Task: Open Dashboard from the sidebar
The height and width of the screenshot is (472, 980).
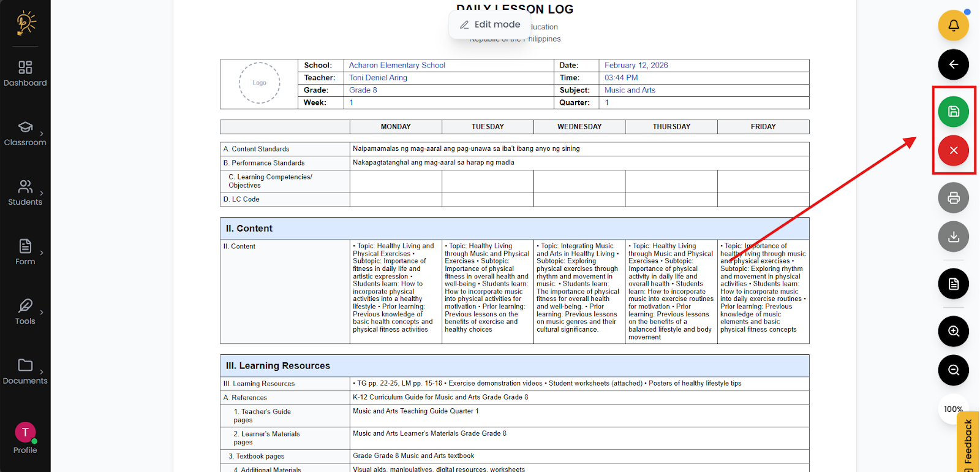Action: click(x=25, y=74)
